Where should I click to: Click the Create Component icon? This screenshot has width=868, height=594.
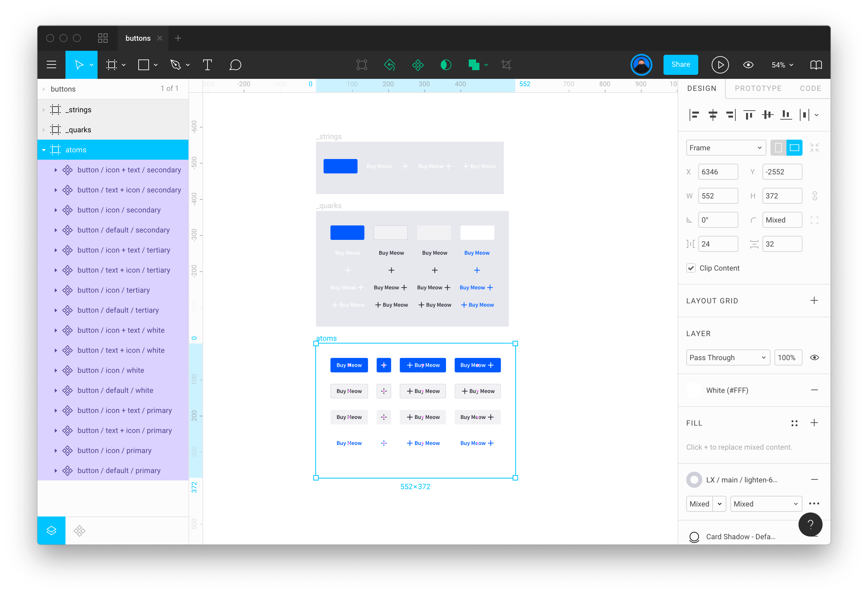[418, 65]
